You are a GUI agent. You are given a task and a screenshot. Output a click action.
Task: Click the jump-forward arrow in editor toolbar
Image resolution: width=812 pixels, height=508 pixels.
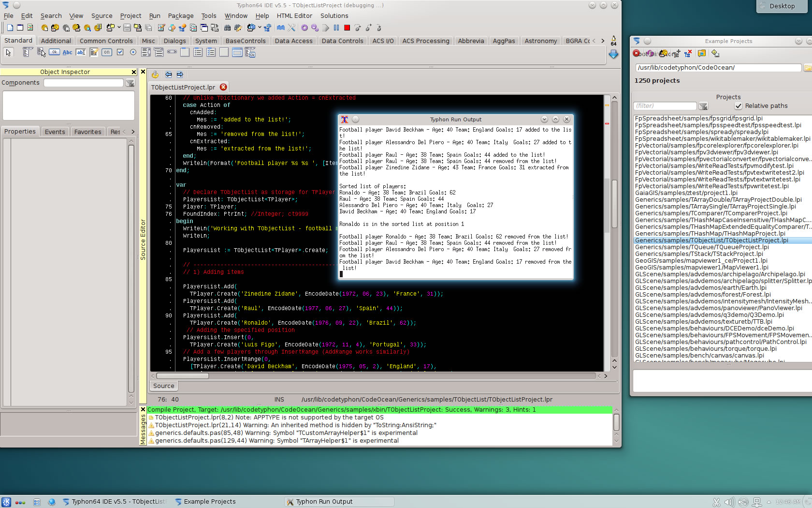click(180, 75)
